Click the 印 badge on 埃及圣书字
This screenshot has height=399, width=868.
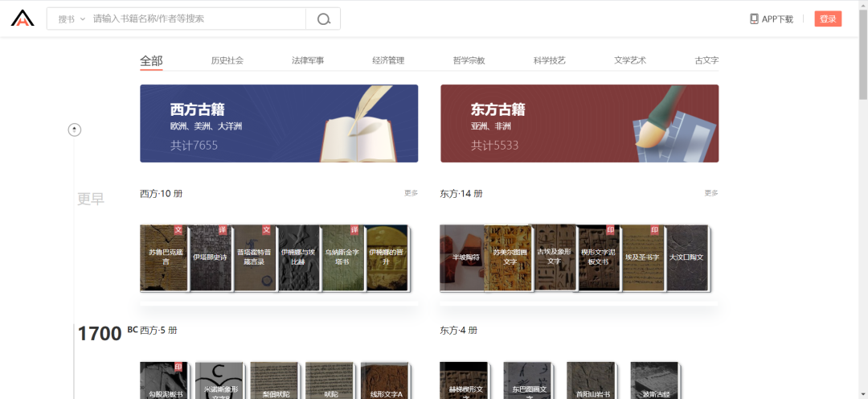[655, 229]
